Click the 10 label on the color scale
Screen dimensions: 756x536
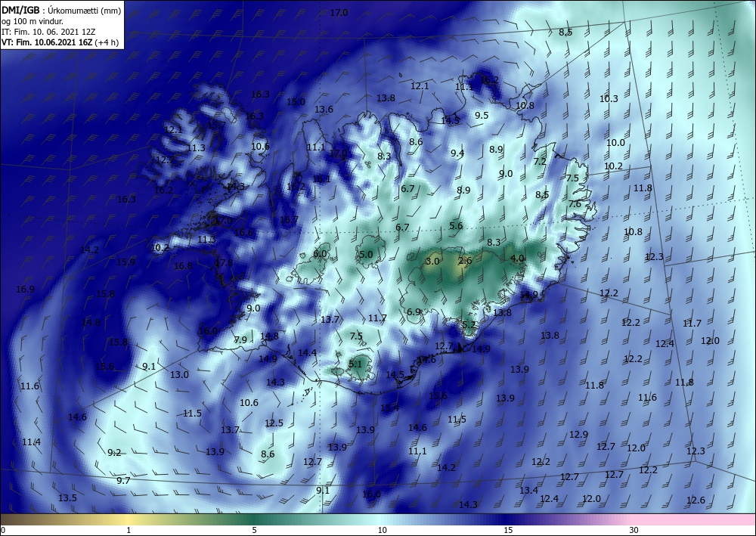[382, 531]
